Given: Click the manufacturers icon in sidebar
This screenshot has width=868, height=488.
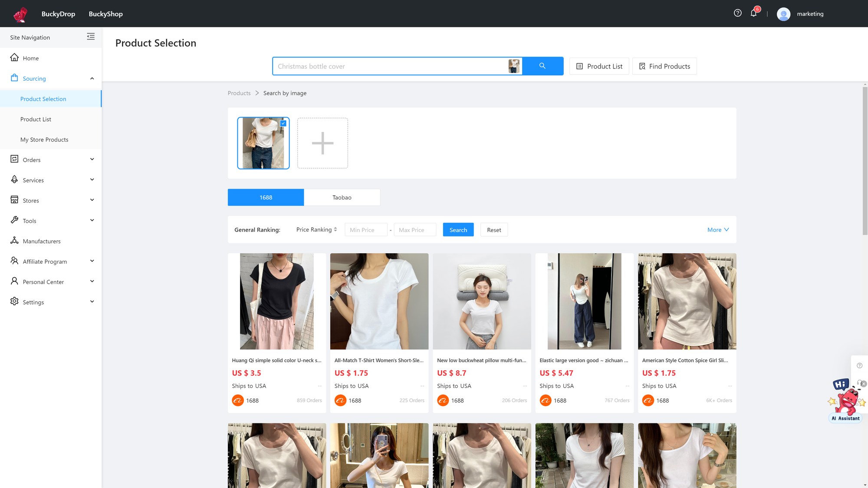Looking at the screenshot, I should [x=14, y=241].
